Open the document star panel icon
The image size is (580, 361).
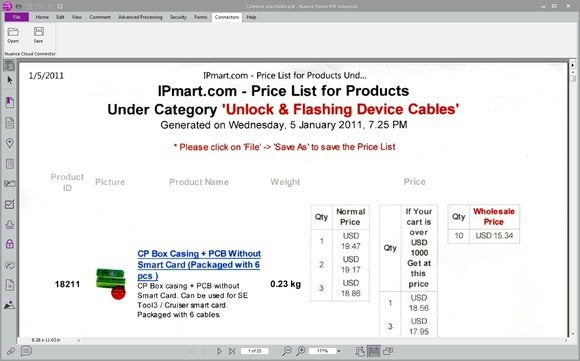[x=10, y=285]
